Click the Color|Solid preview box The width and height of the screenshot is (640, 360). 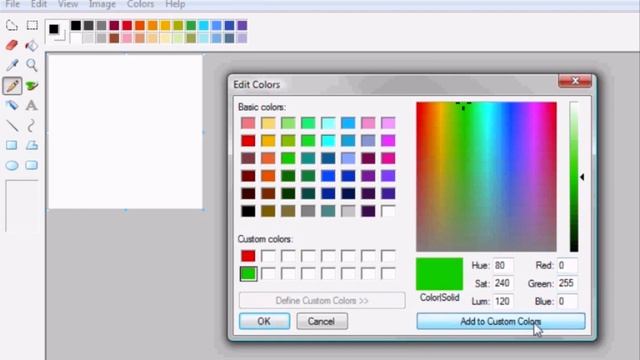[440, 274]
